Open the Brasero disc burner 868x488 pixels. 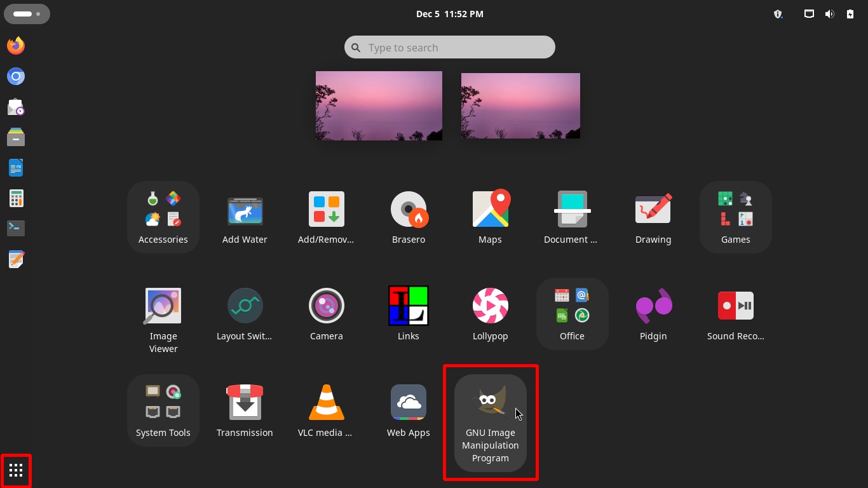click(408, 217)
